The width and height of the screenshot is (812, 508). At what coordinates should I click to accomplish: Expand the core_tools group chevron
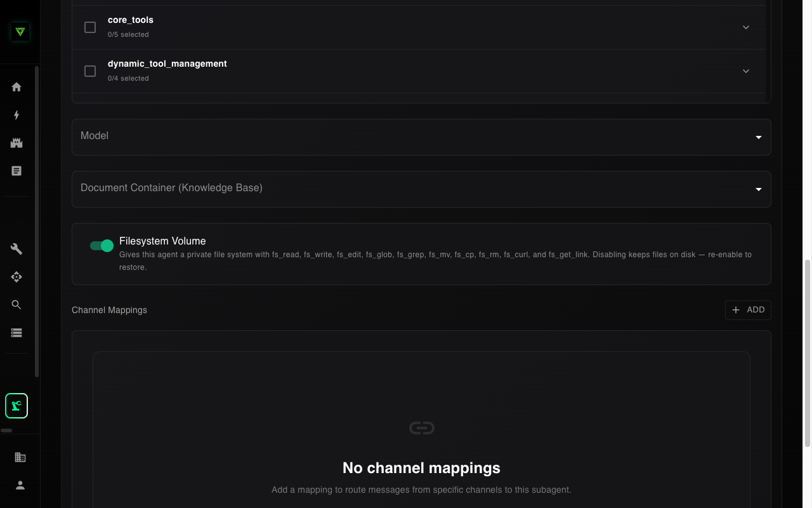tap(746, 27)
